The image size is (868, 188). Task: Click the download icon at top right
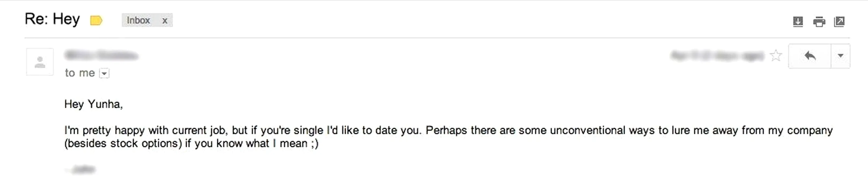797,21
